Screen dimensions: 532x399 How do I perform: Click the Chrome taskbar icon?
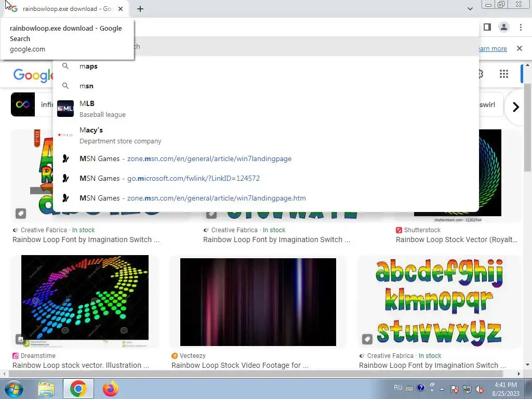pyautogui.click(x=78, y=389)
